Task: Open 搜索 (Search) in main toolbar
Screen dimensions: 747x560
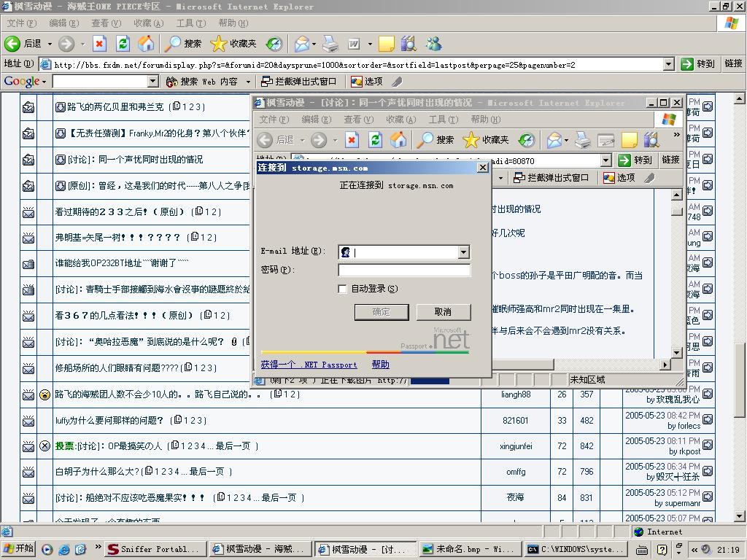Action: [183, 44]
